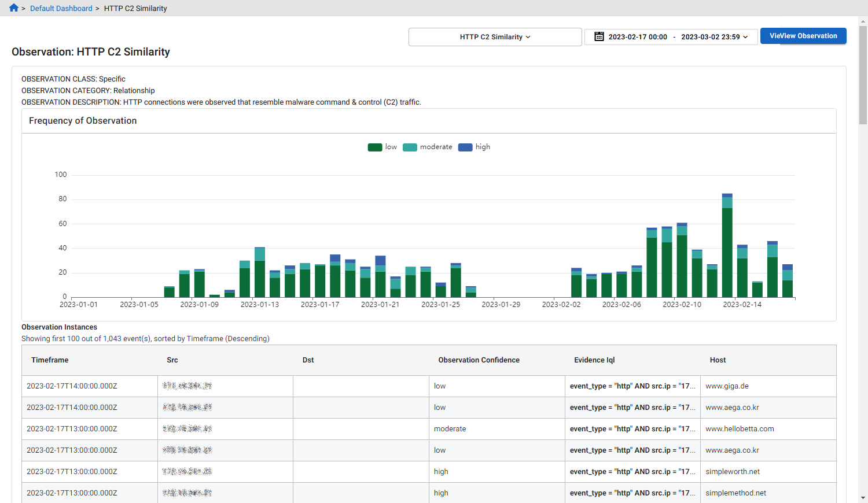
Task: Sort the table by the Timeframe column header
Action: click(50, 360)
